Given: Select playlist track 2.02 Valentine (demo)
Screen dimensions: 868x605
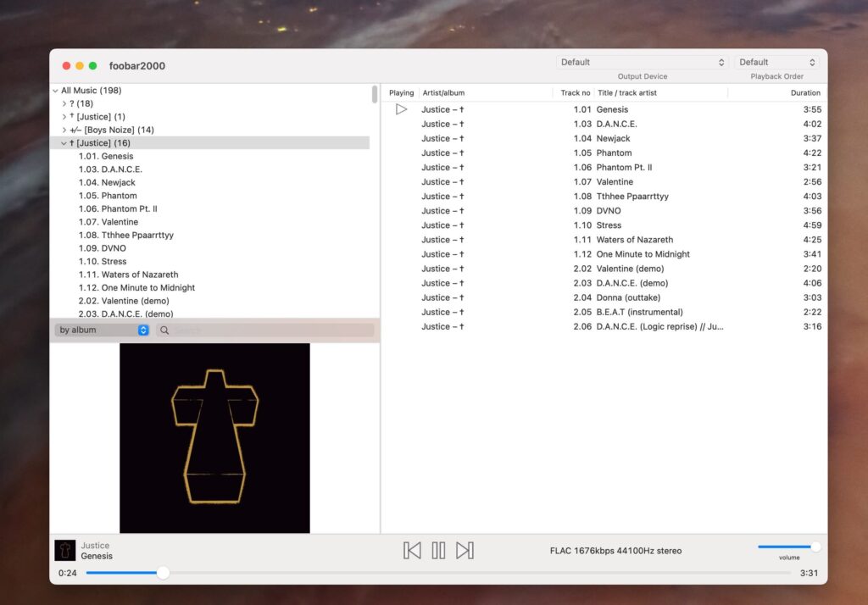Looking at the screenshot, I should click(x=604, y=269).
